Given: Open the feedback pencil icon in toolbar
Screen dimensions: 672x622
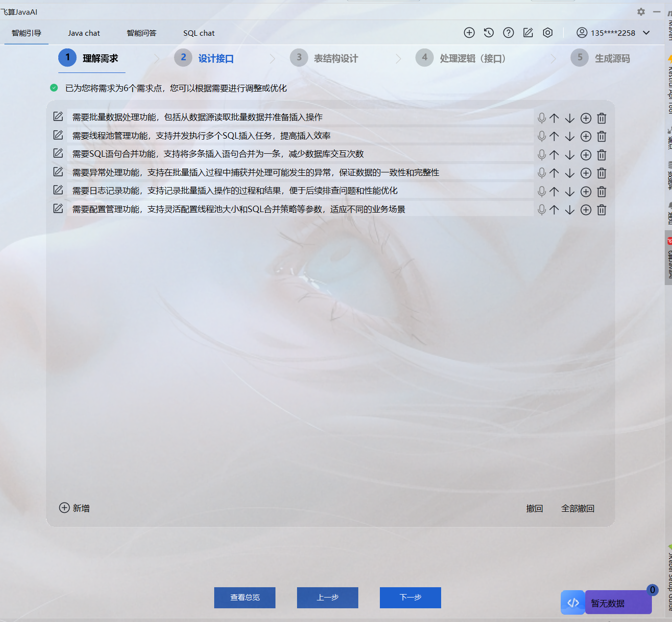Looking at the screenshot, I should [528, 32].
